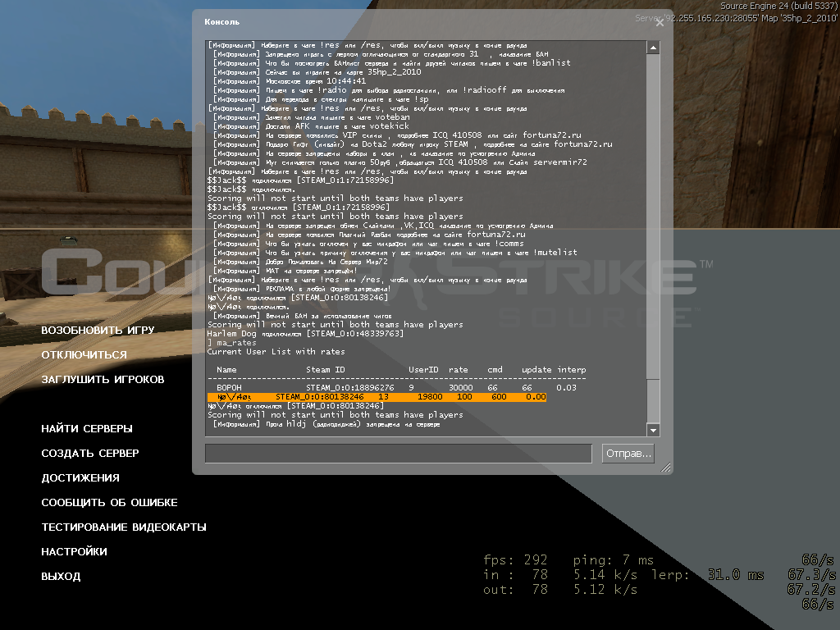The height and width of the screenshot is (630, 840).
Task: Click the 'votekick' info line
Action: [x=311, y=126]
